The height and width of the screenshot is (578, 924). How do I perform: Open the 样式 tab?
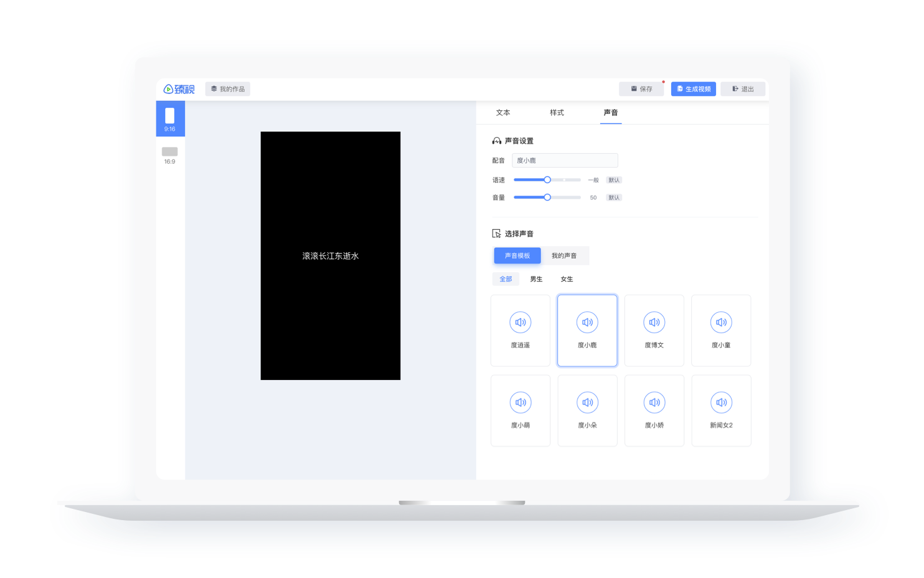tap(557, 113)
